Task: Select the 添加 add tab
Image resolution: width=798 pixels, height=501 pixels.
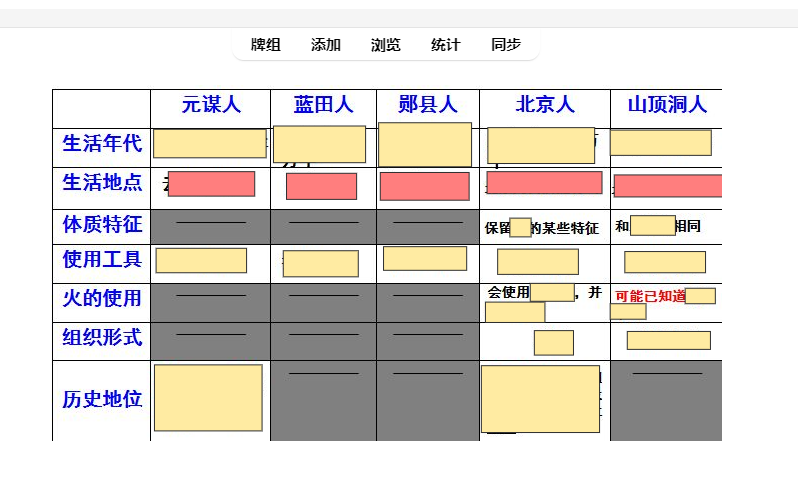Action: coord(326,45)
